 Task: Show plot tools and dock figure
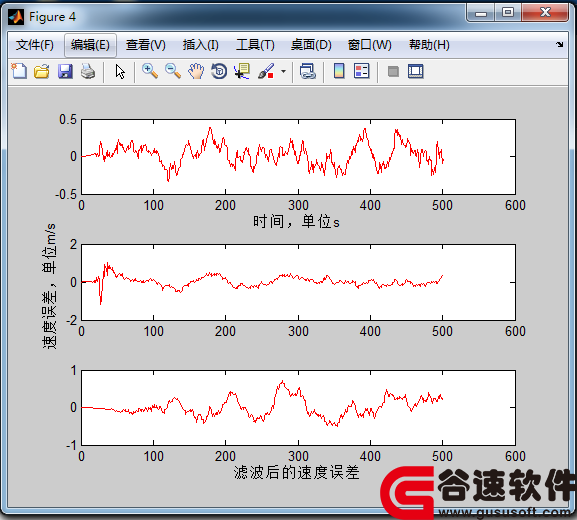tap(416, 71)
